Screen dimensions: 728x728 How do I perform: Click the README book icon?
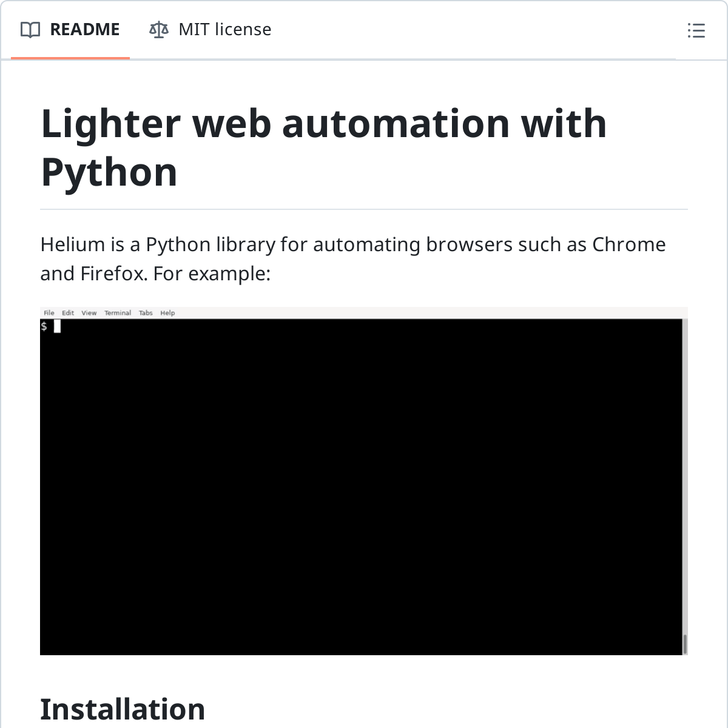30,30
